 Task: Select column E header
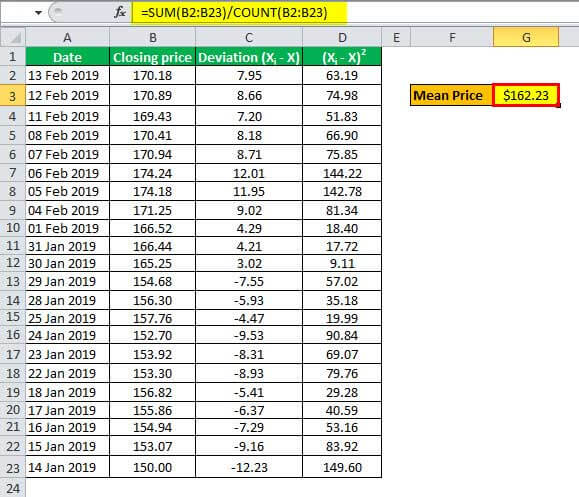click(x=396, y=38)
